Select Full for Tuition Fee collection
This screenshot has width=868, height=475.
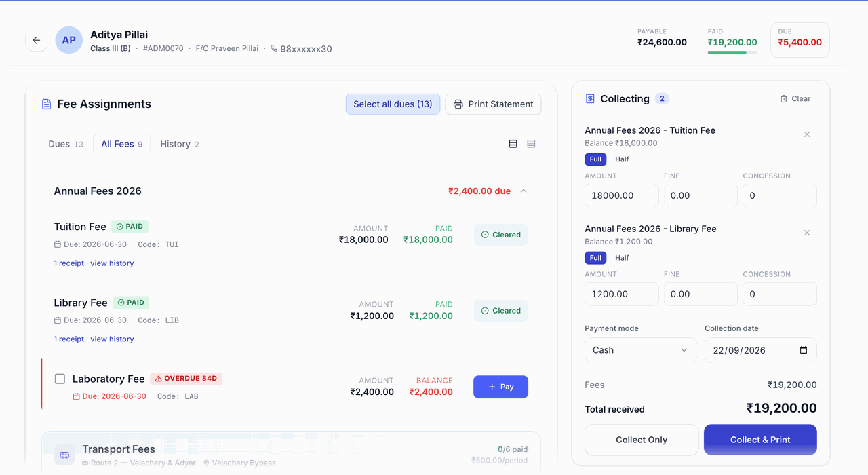(595, 159)
